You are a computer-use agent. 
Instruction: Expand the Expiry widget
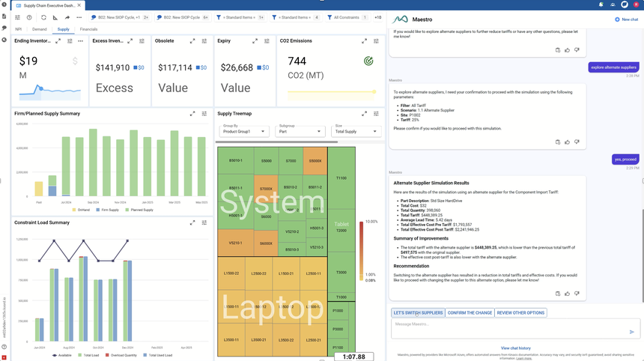point(255,41)
